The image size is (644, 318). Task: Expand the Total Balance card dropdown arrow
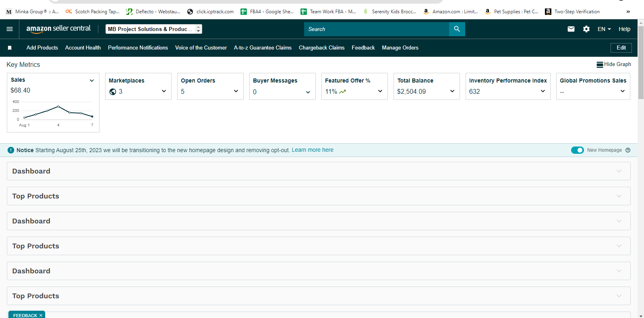452,91
